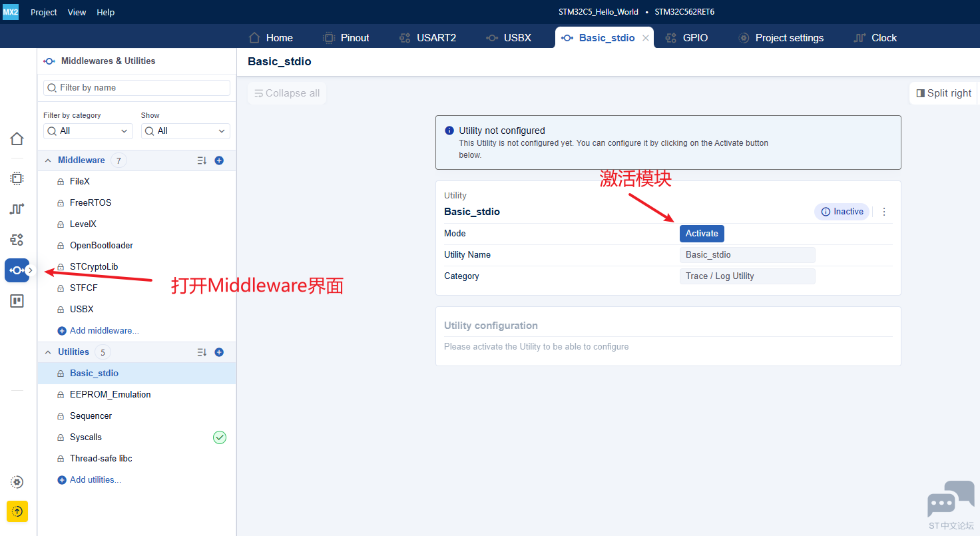Open the Filter by category dropdown
The image size is (980, 536).
tap(88, 131)
